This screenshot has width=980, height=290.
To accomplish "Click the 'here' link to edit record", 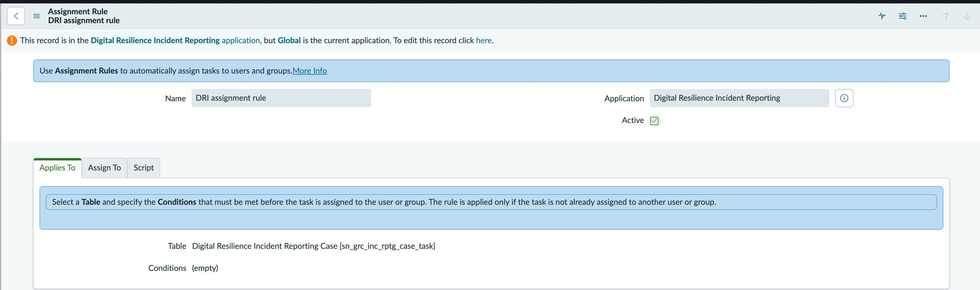I will coord(483,40).
